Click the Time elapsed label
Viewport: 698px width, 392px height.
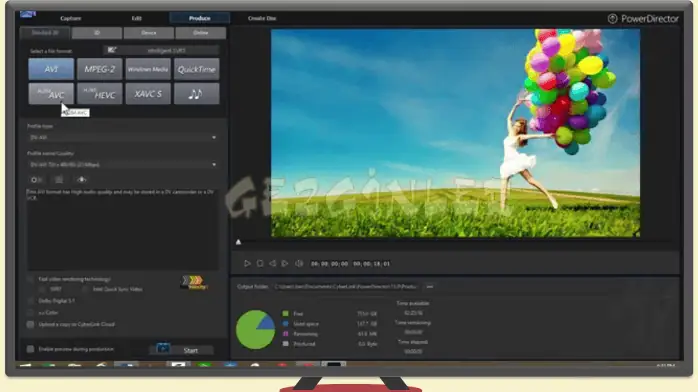(413, 342)
